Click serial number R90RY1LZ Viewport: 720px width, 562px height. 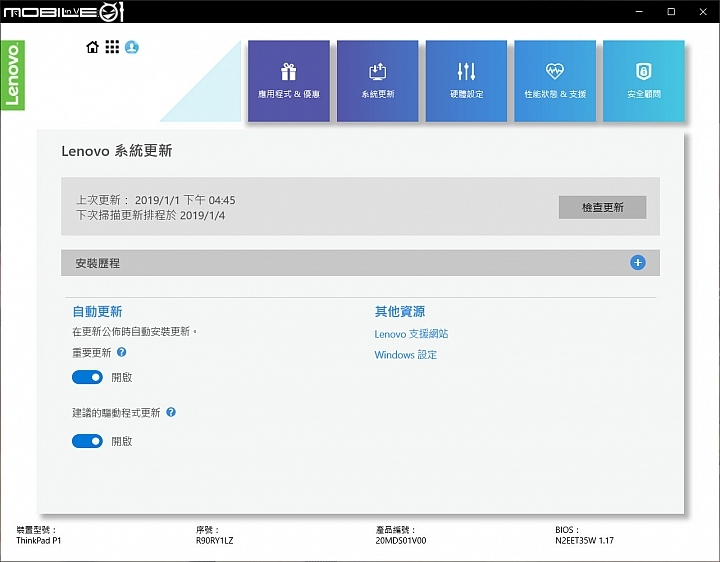click(x=214, y=540)
